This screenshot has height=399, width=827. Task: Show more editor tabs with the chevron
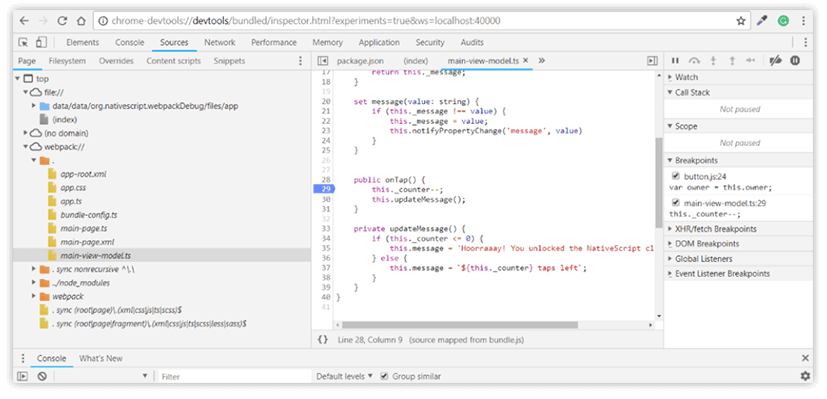tap(542, 61)
